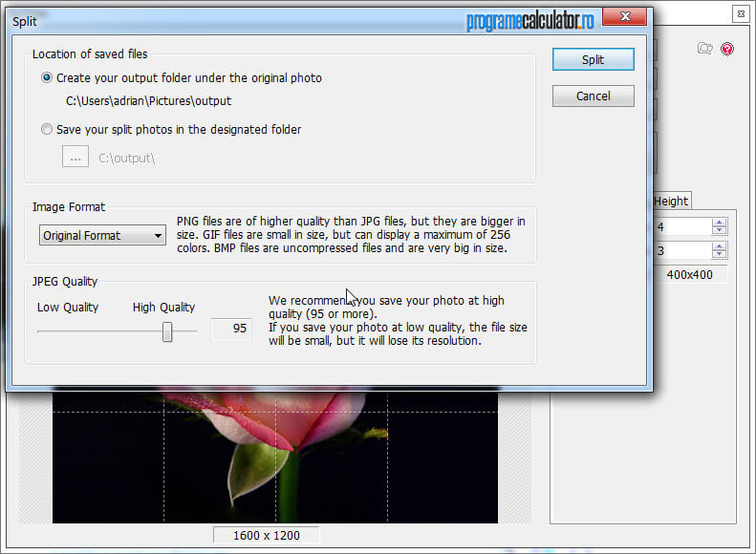Screen dimensions: 756x554
Task: Click the rose photo preview
Action: (275, 457)
